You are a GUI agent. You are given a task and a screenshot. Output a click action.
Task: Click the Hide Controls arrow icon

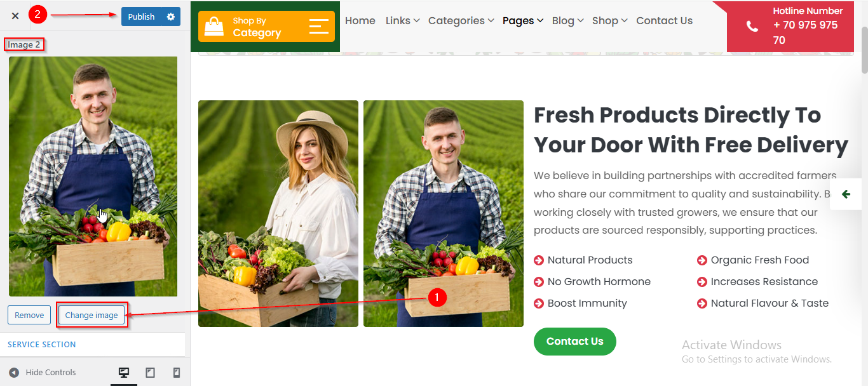click(x=14, y=373)
